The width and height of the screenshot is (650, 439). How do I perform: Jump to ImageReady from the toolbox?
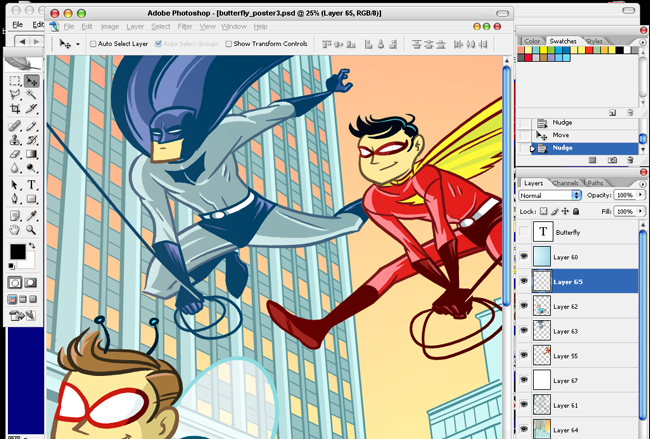tap(23, 316)
